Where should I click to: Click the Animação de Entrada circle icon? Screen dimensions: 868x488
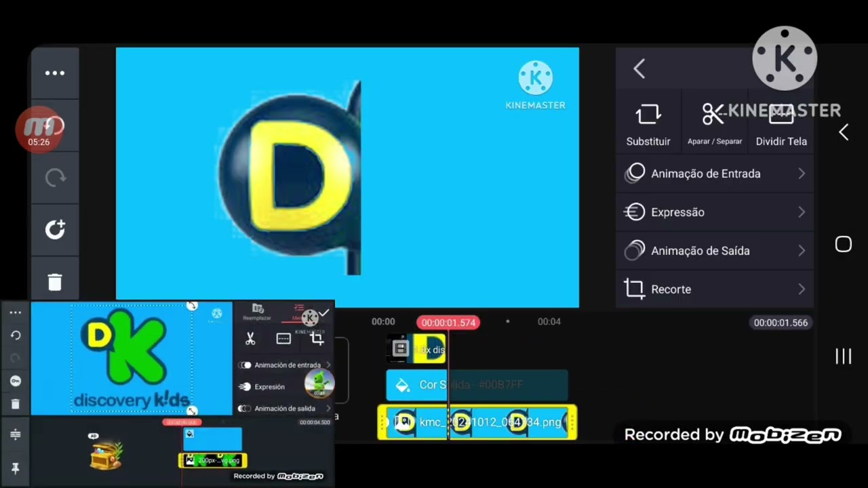635,174
